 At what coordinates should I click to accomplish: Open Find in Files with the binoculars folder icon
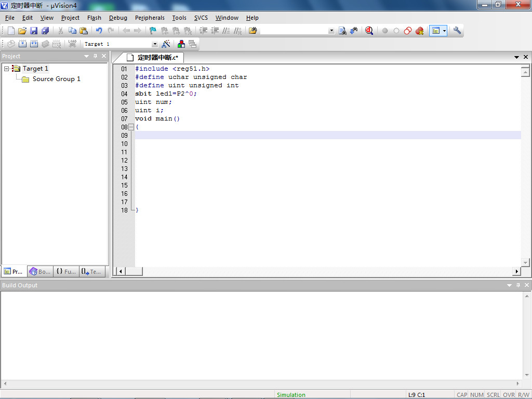coord(253,31)
